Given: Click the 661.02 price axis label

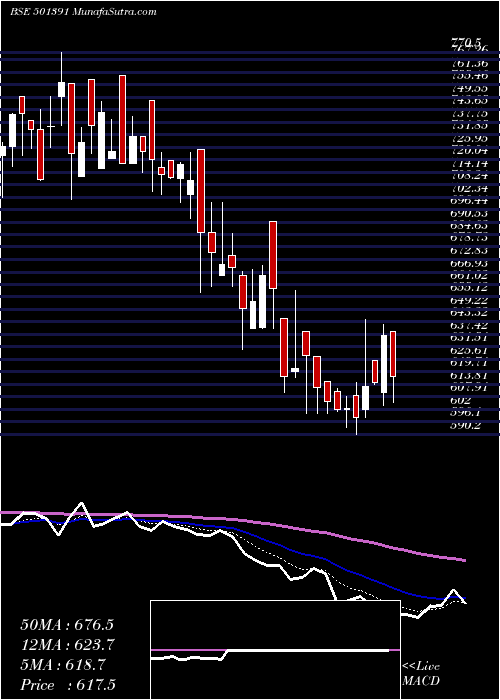Looking at the screenshot, I should (x=470, y=276).
